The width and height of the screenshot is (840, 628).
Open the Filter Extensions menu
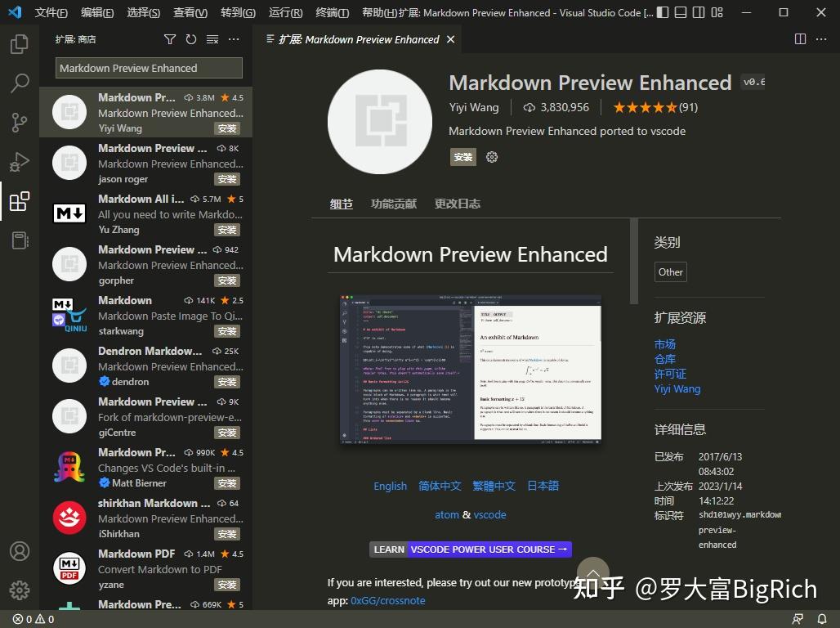click(x=170, y=38)
